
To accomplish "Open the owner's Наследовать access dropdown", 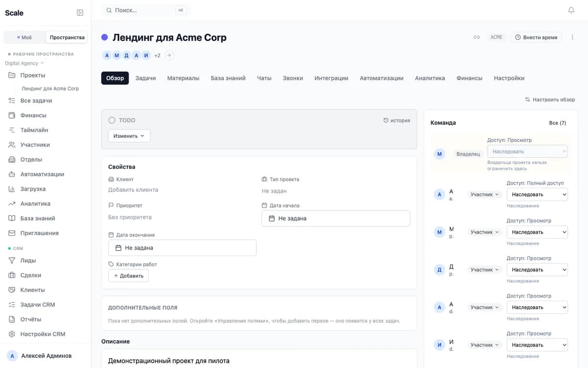I will click(527, 152).
